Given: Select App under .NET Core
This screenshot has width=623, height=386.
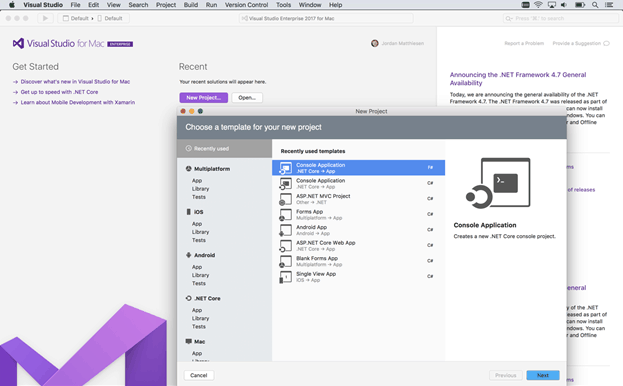Looking at the screenshot, I should [x=197, y=310].
